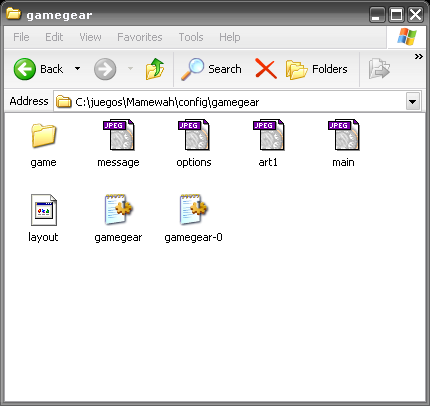This screenshot has height=406, width=430.
Task: Click the red Delete X icon
Action: (x=266, y=69)
